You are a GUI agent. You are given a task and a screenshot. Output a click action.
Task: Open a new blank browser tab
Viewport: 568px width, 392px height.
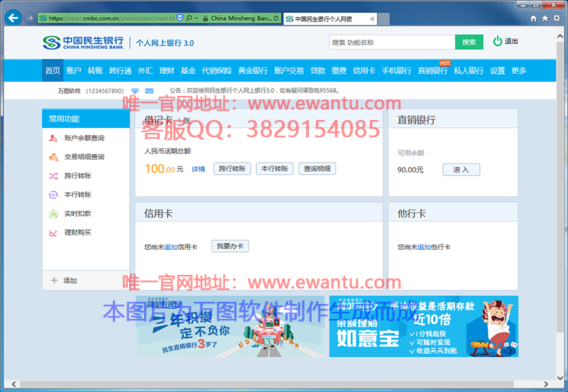coord(383,19)
